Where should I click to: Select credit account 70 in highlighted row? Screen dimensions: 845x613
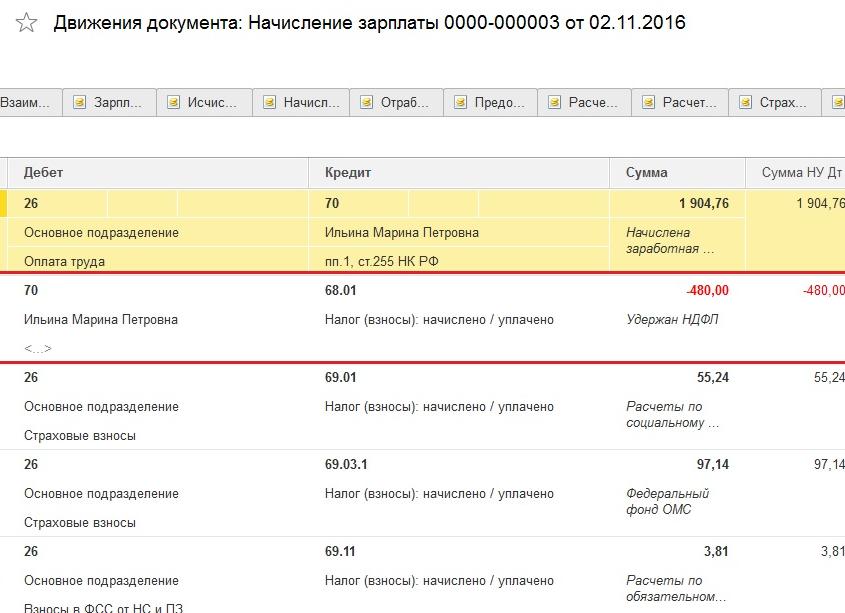pyautogui.click(x=332, y=203)
